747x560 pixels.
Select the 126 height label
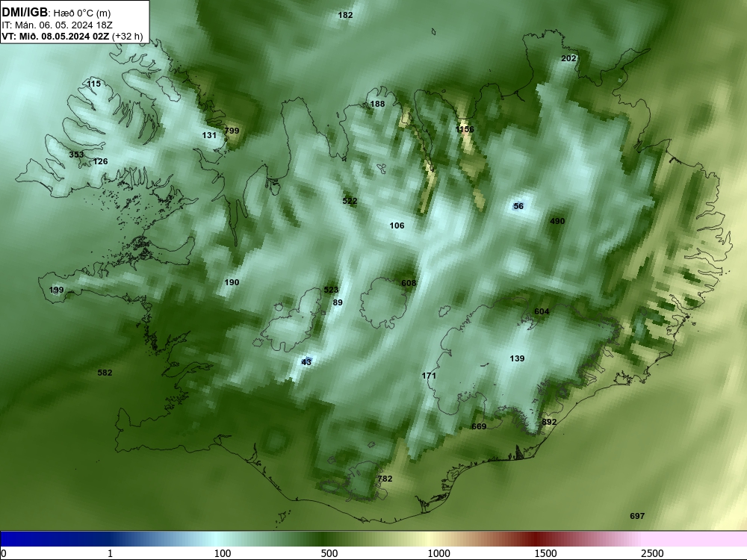click(x=101, y=161)
